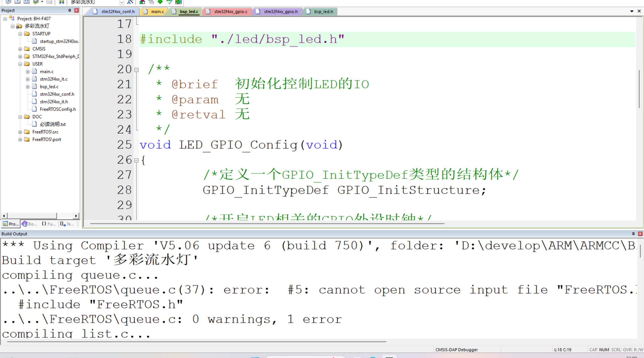
Task: Open the target selection dropdown
Action: 122,2
